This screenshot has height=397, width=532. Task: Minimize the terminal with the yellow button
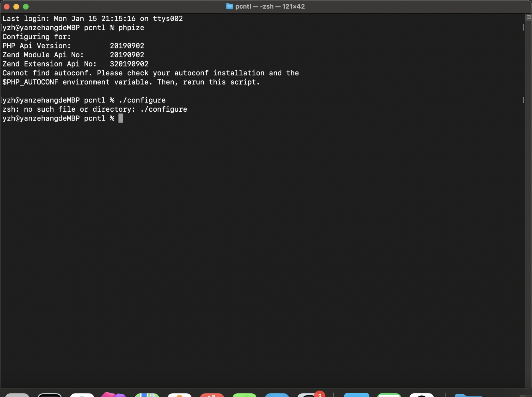pos(16,6)
